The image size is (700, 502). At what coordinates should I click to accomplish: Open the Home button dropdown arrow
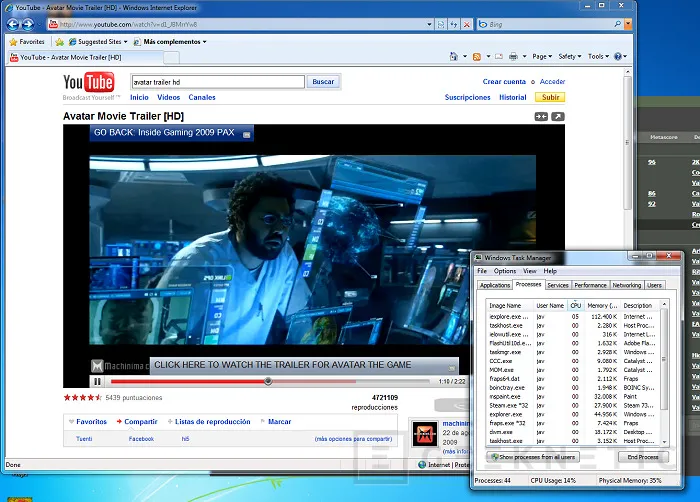(465, 56)
